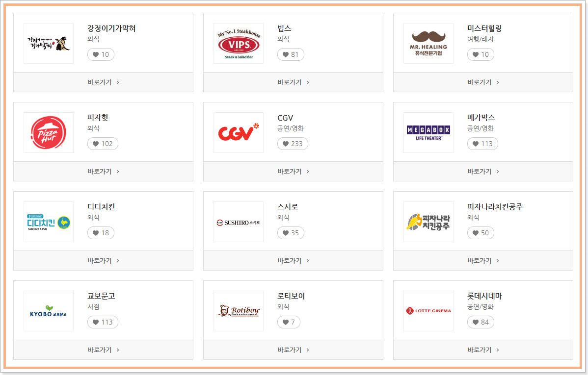
Task: Click 외식 category under 디디치킨
Action: pyautogui.click(x=93, y=217)
